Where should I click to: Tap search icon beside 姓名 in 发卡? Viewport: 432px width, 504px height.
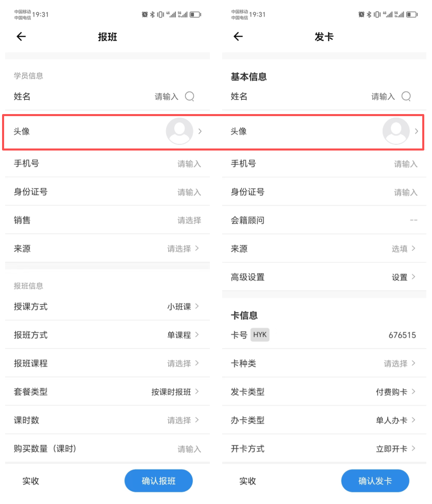coord(406,96)
